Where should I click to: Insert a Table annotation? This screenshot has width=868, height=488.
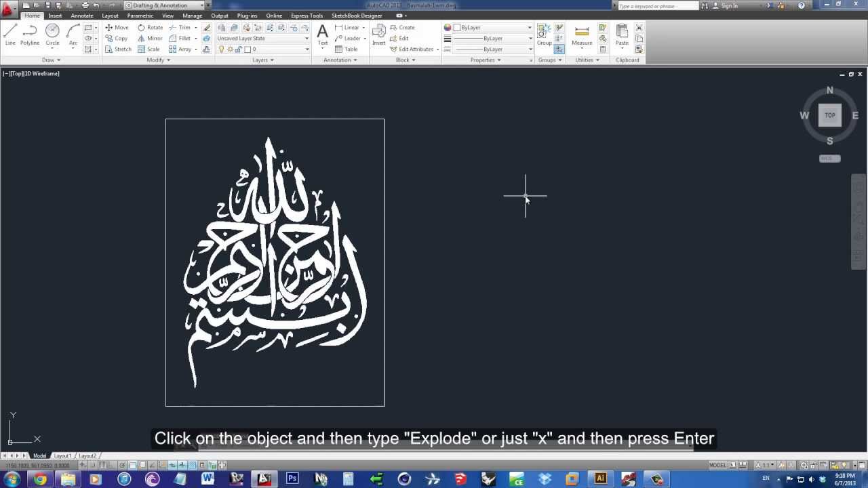346,49
